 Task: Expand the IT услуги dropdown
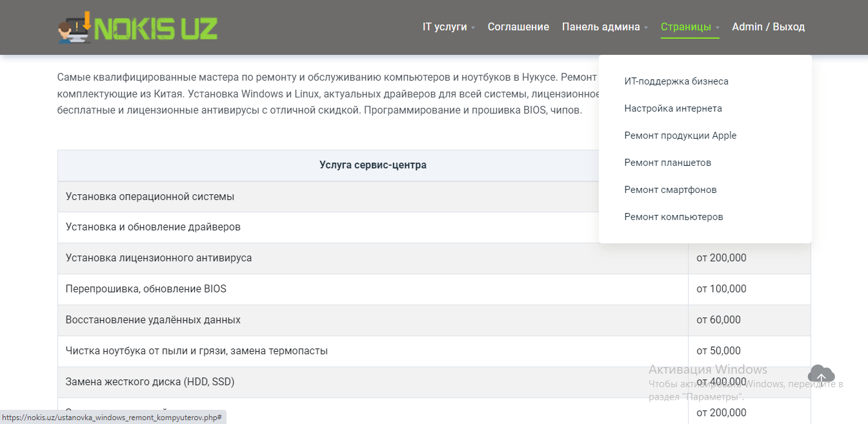point(449,27)
